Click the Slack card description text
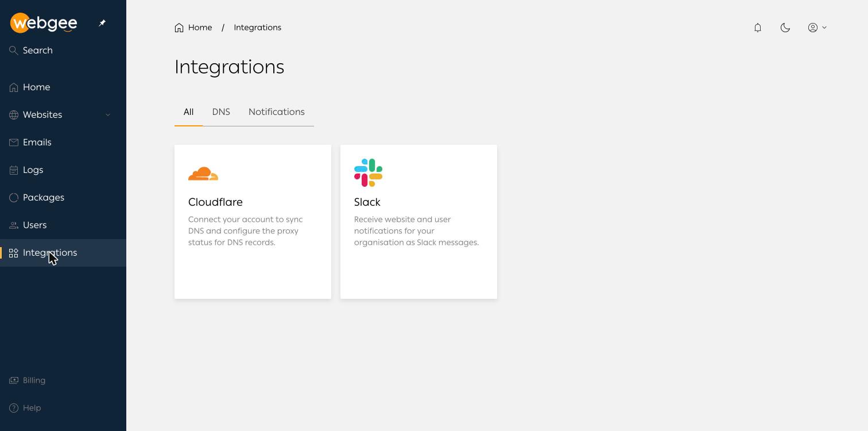The width and height of the screenshot is (868, 431). click(x=416, y=231)
